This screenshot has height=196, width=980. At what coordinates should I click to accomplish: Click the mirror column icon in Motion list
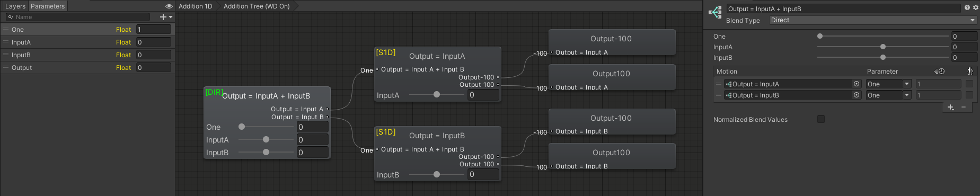coord(969,71)
